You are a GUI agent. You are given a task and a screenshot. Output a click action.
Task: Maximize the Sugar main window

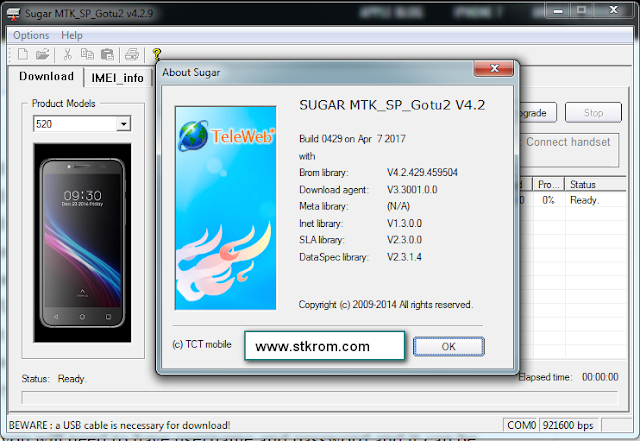click(581, 10)
